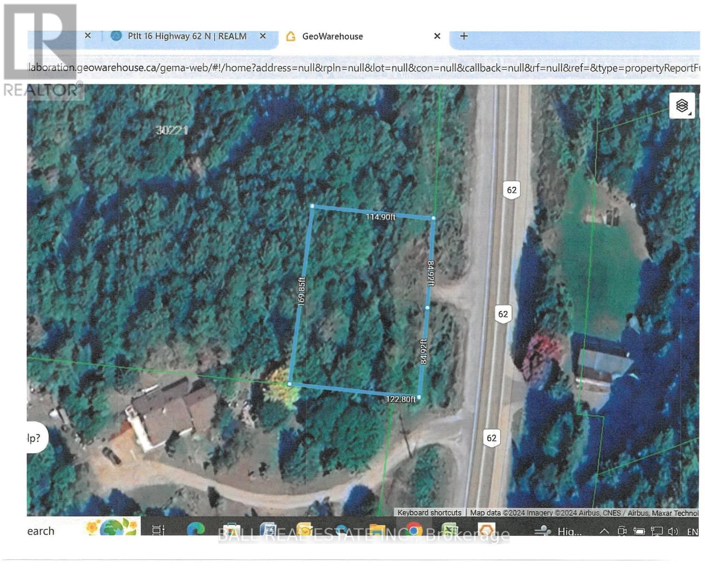Open the Keyboard shortcuts link
The width and height of the screenshot is (728, 563).
point(429,513)
